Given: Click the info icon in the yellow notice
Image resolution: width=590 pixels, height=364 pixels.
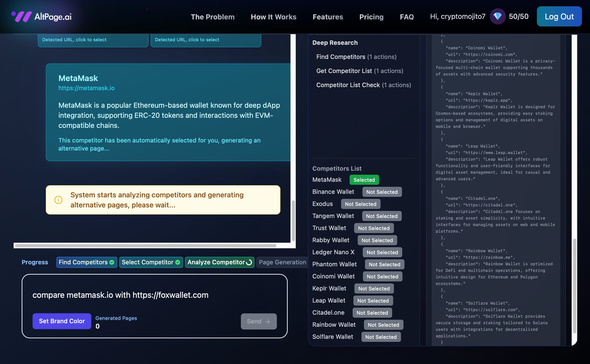Looking at the screenshot, I should tap(58, 200).
